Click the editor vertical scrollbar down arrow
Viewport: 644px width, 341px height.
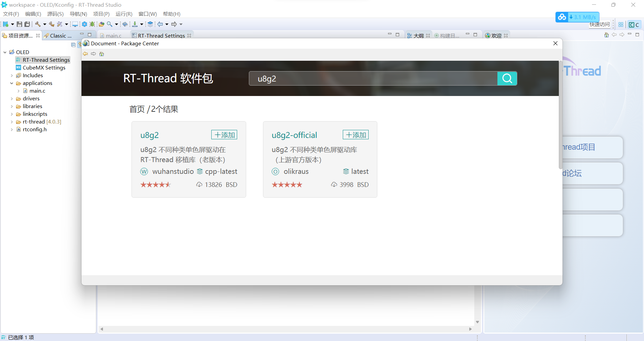477,322
